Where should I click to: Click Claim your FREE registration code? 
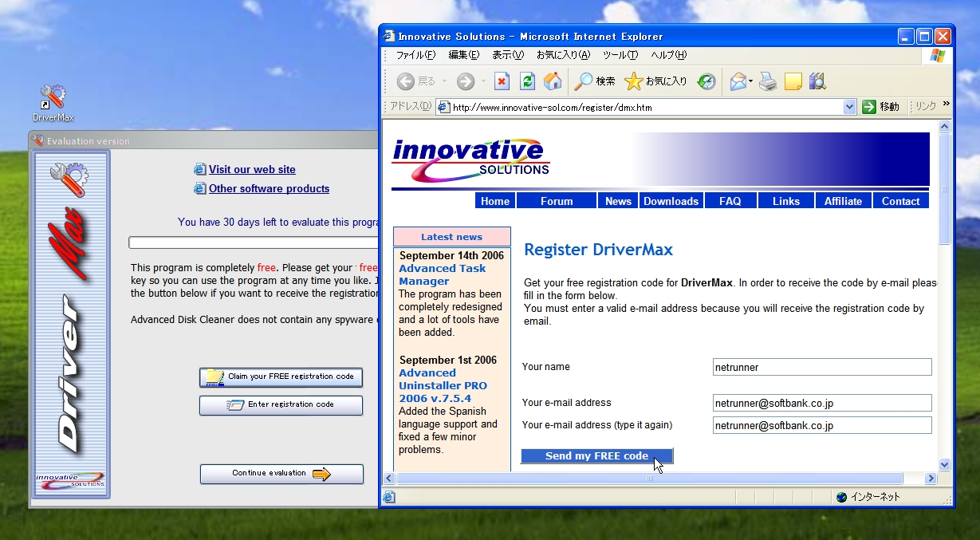coord(281,376)
